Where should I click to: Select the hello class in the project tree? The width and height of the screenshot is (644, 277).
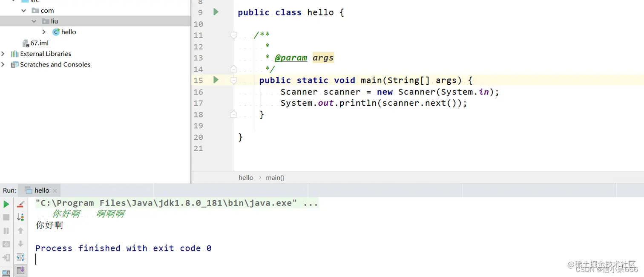click(69, 32)
